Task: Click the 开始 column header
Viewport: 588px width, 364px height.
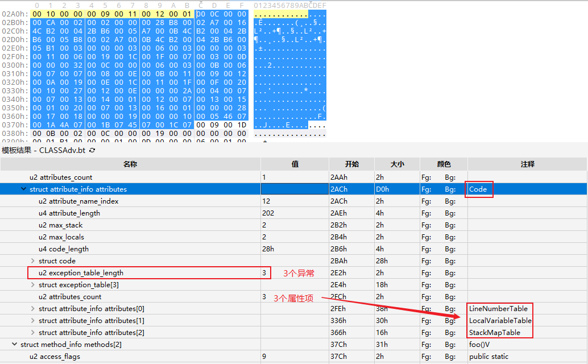Action: click(351, 164)
